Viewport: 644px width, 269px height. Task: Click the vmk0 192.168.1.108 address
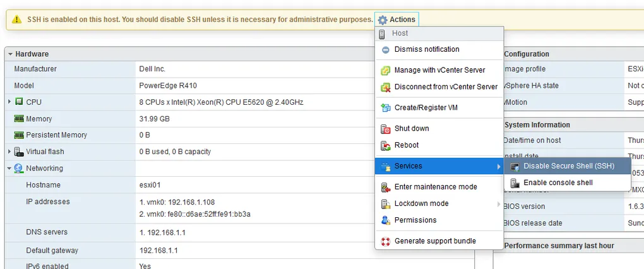(177, 202)
